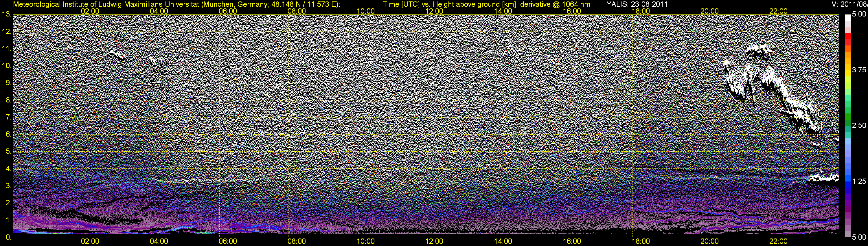Pick '08:00' on the top time axis
The image size is (868, 246).
point(297,11)
